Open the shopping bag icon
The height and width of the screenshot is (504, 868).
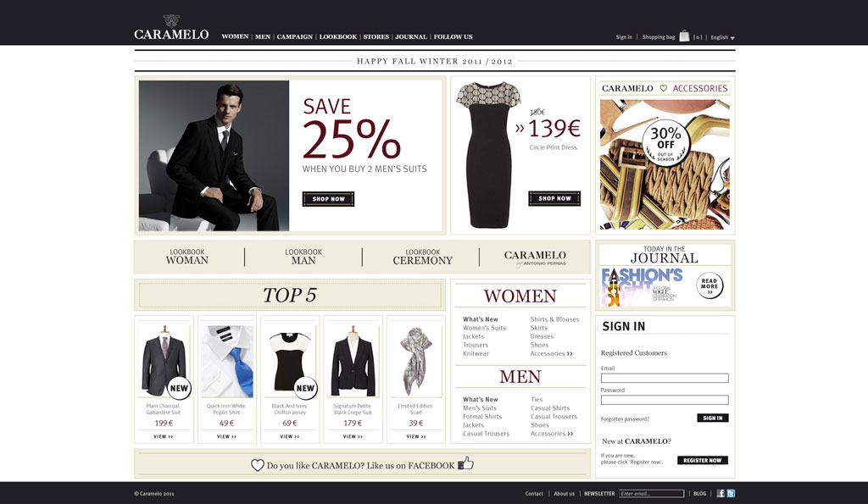tap(684, 36)
